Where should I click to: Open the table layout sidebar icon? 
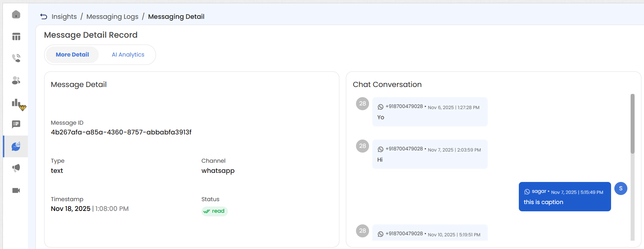16,37
